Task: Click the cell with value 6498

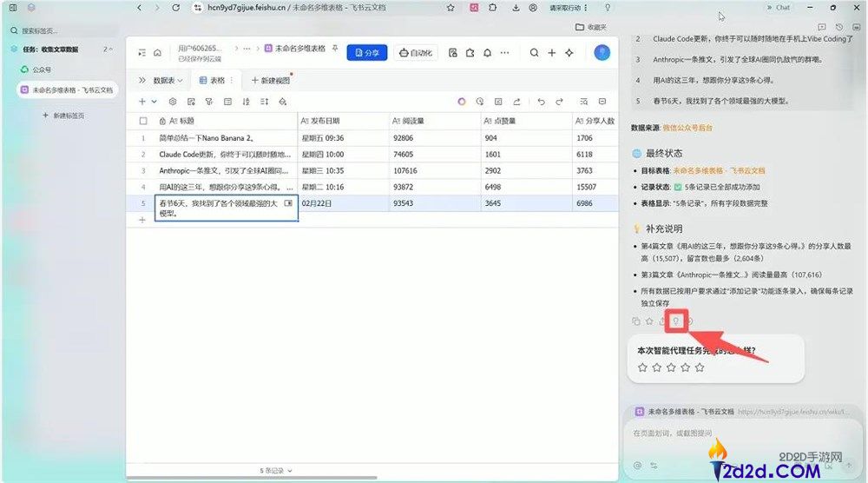Action: 526,188
